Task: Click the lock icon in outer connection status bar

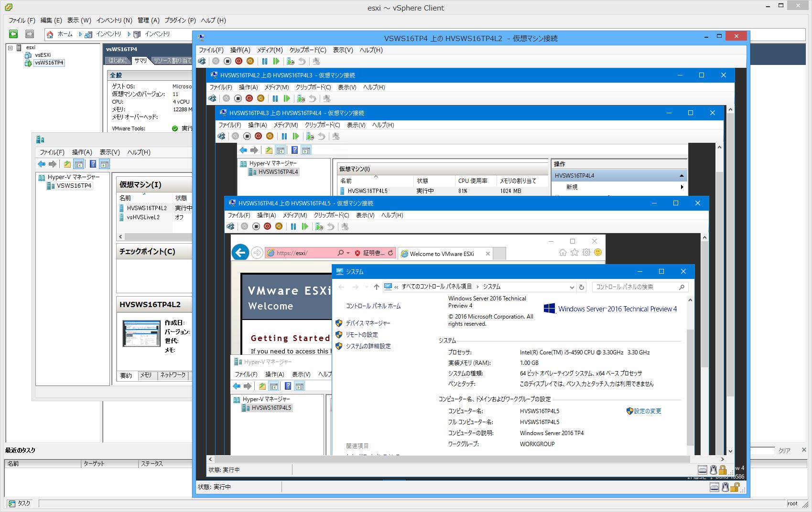Action: coord(735,488)
